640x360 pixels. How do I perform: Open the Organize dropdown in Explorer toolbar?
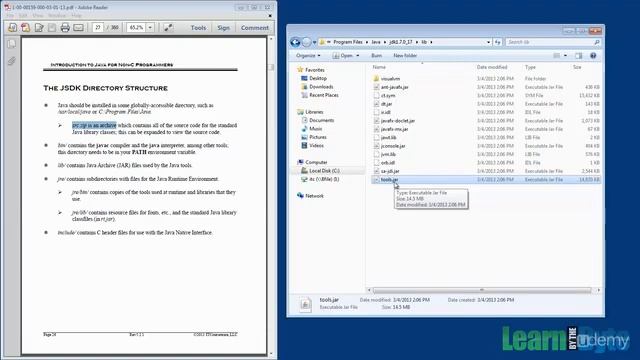point(308,56)
